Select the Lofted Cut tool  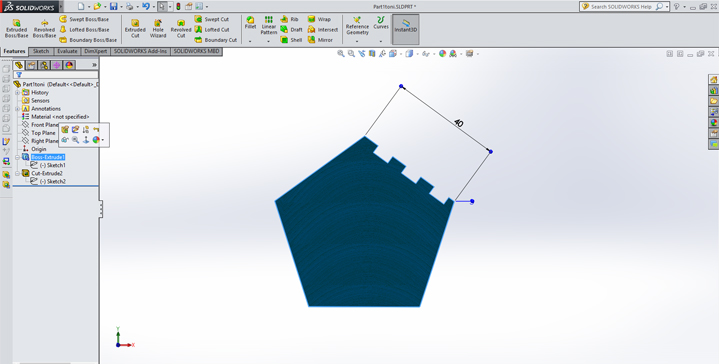click(x=212, y=29)
